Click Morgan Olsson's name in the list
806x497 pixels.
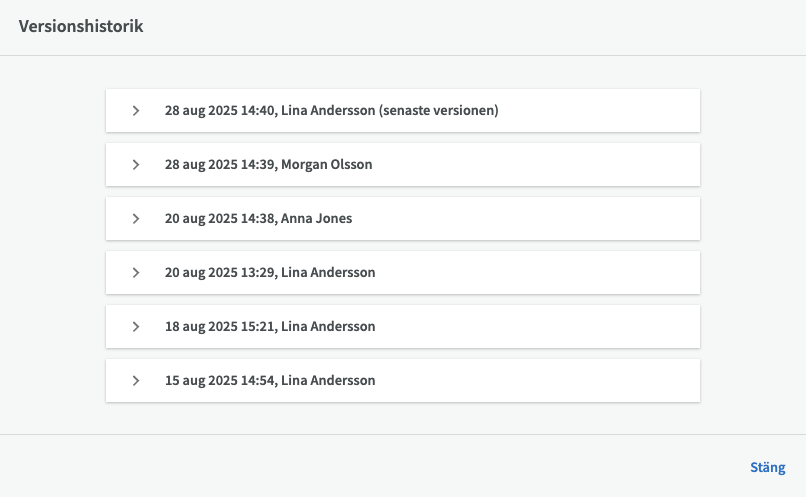click(x=327, y=164)
